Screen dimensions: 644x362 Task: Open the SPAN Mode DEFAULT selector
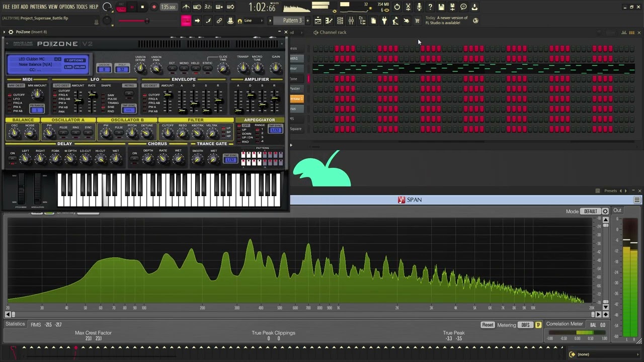pyautogui.click(x=591, y=211)
